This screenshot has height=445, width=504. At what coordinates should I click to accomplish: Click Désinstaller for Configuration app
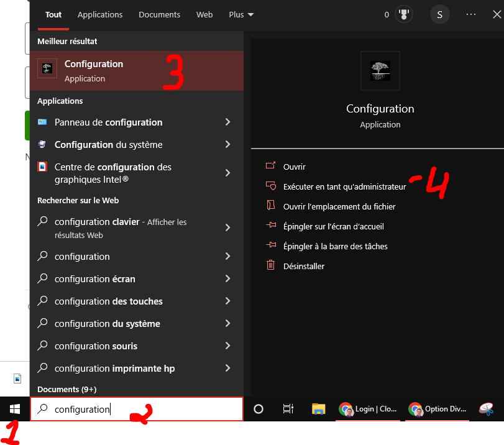(304, 266)
